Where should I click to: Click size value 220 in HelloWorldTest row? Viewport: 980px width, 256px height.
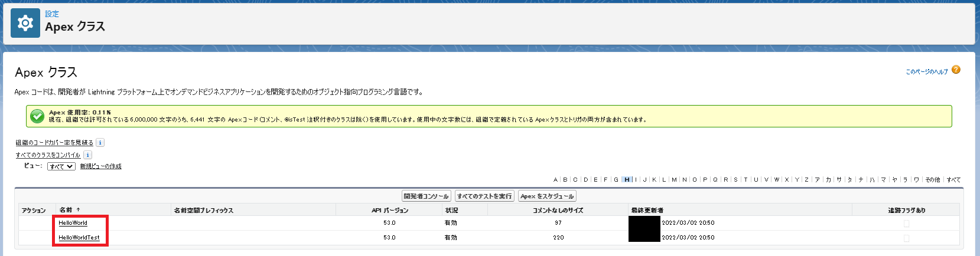click(x=558, y=238)
